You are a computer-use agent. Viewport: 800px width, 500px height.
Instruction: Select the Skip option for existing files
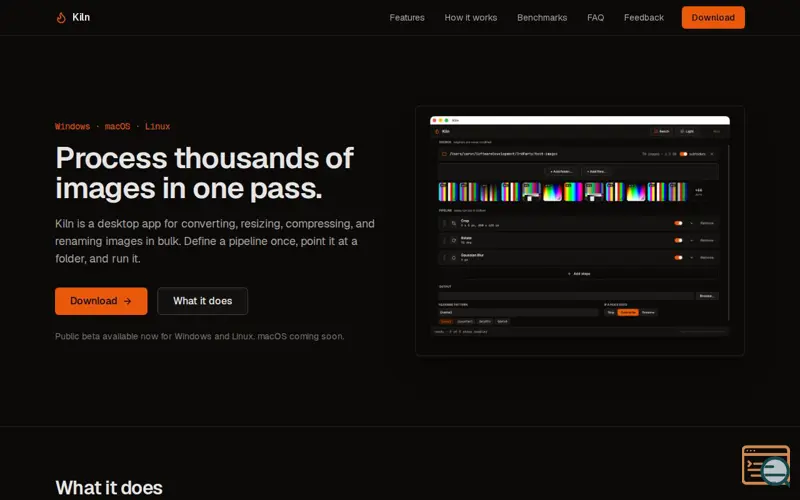coord(611,312)
